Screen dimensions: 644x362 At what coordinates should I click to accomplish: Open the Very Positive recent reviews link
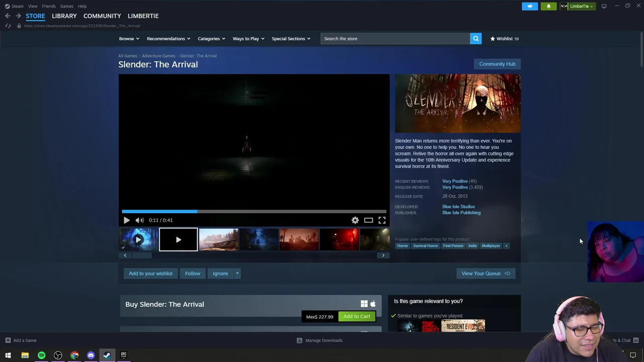coord(455,181)
